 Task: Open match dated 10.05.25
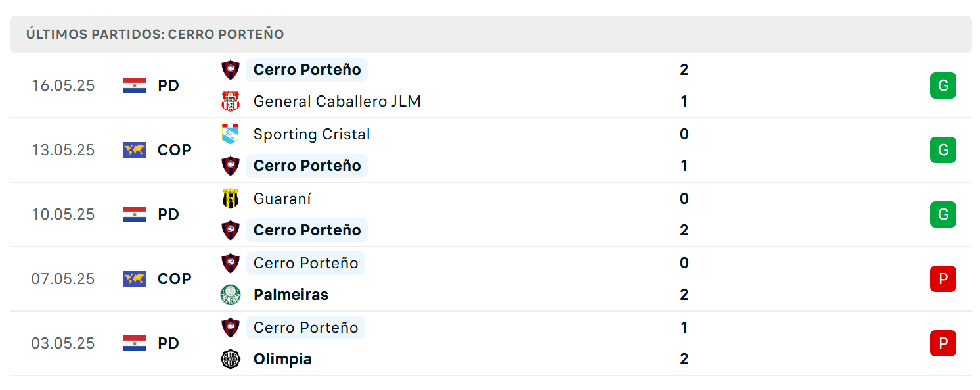point(491,214)
